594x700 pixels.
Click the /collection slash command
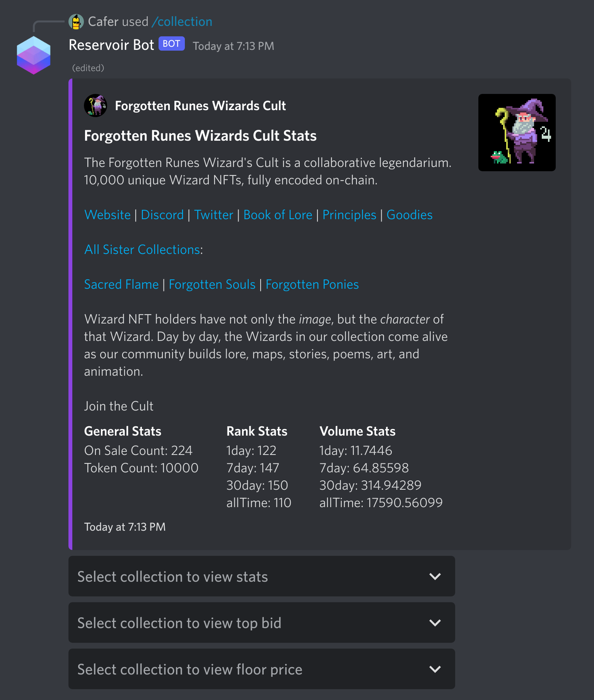tap(182, 22)
